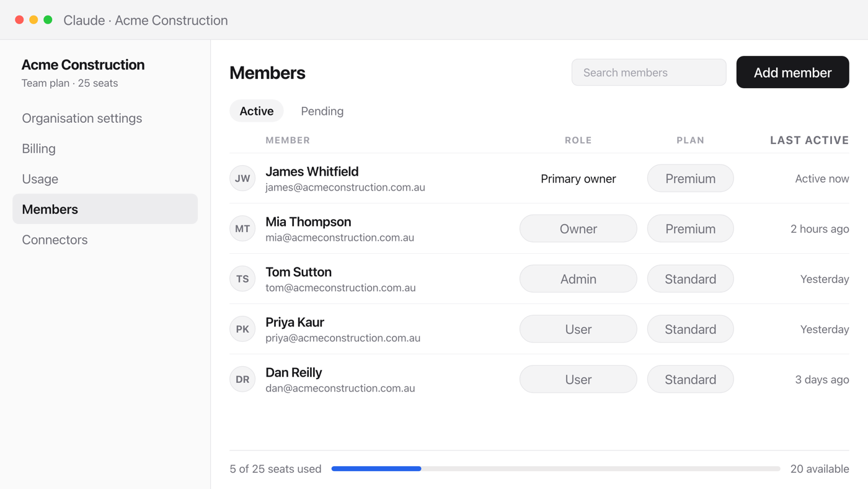The height and width of the screenshot is (489, 868).
Task: Click the TS avatar for Tom Sutton
Action: (x=242, y=279)
